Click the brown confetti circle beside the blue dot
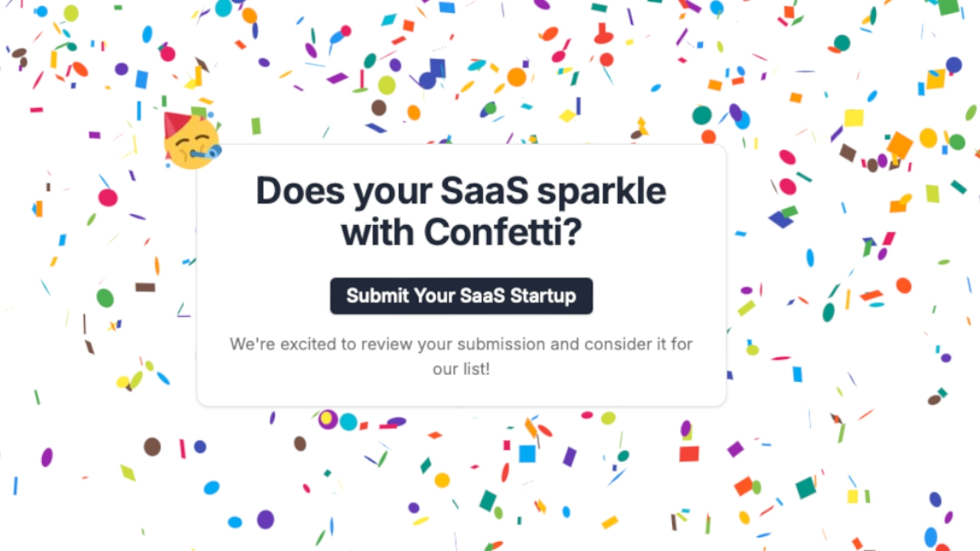This screenshot has height=551, width=980. click(152, 447)
